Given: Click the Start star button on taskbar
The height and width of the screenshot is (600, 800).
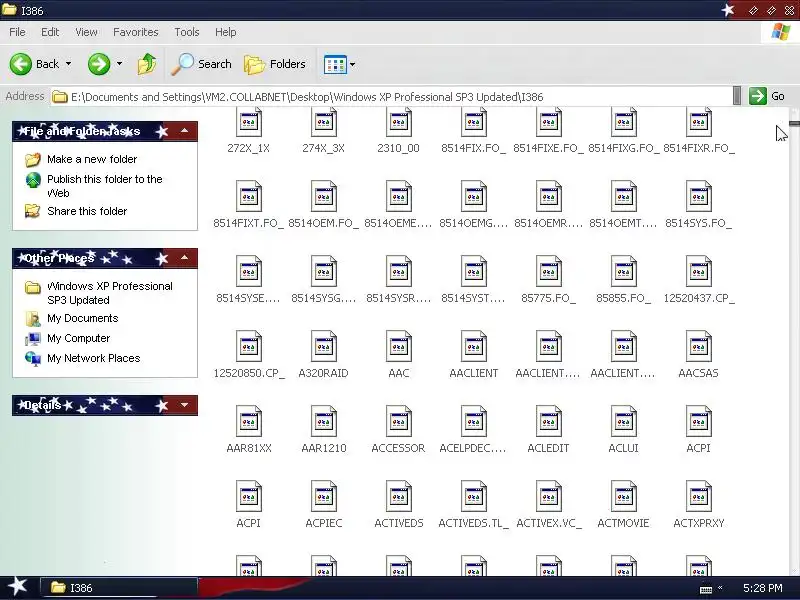Looking at the screenshot, I should (18, 587).
